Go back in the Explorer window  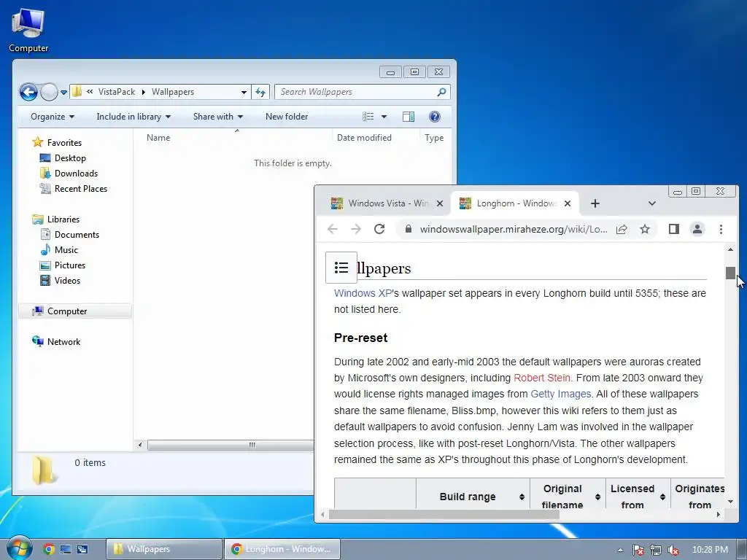point(28,92)
